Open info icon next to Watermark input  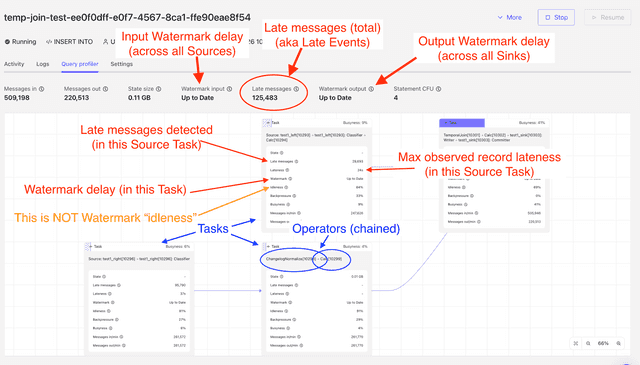pyautogui.click(x=229, y=89)
